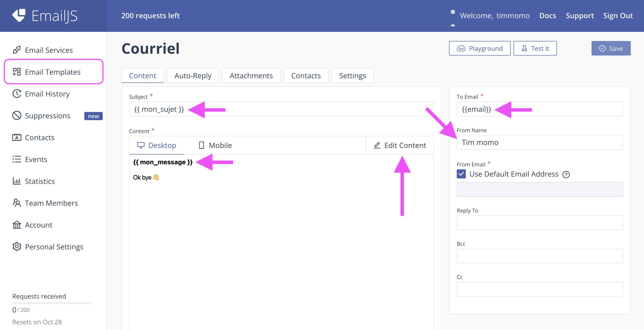Open the Playground button
Screen dimensions: 644x330
click(479, 48)
